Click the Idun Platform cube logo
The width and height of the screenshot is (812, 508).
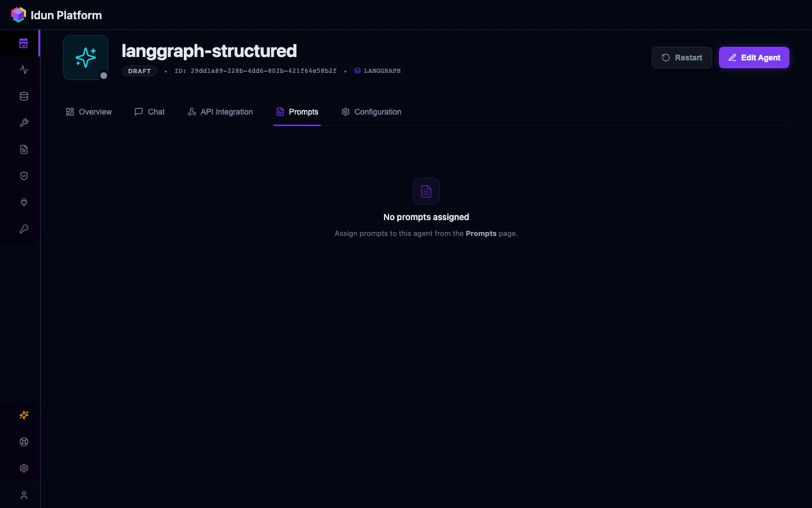tap(18, 14)
